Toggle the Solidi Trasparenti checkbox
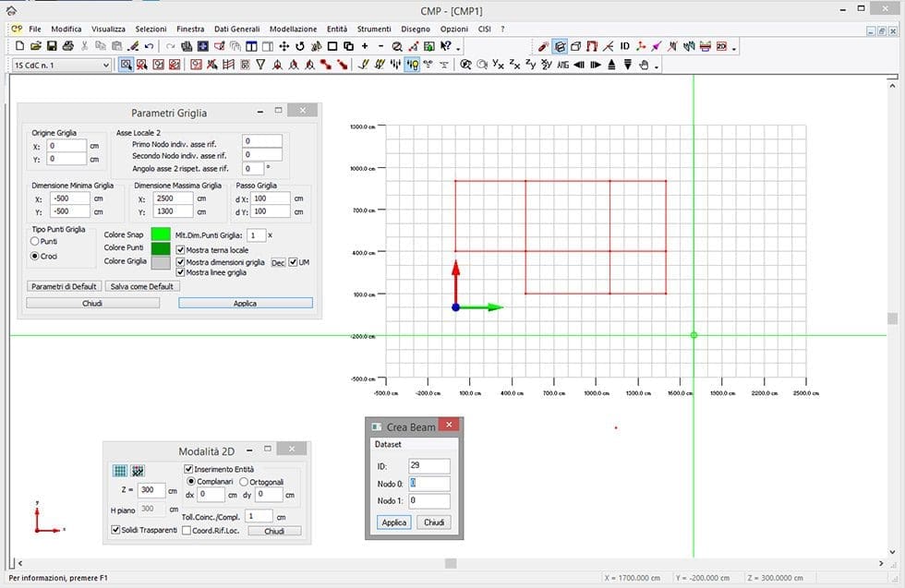The image size is (905, 588). pos(115,530)
